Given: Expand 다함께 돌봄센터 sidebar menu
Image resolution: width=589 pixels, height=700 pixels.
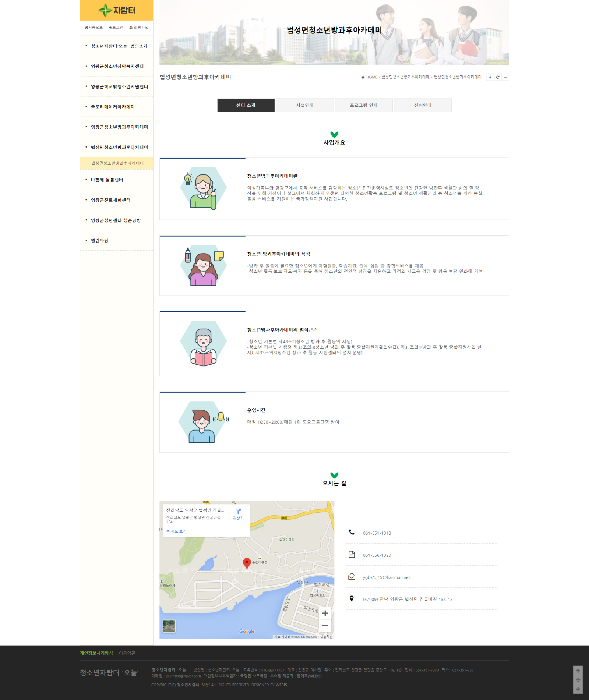Looking at the screenshot, I should pos(107,180).
